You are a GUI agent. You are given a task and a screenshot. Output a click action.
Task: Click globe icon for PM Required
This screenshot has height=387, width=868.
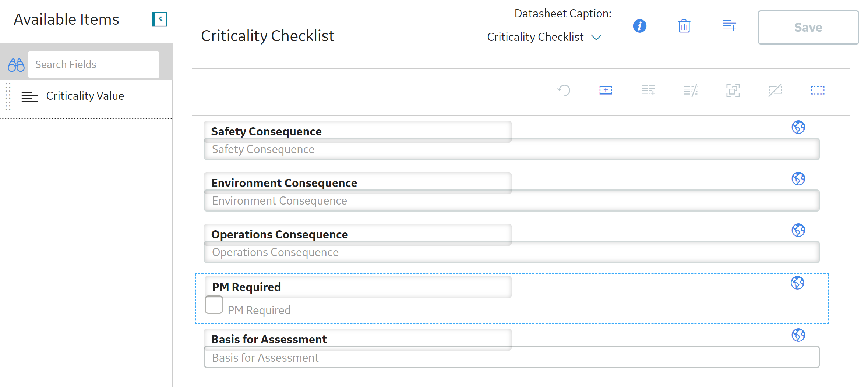(798, 283)
